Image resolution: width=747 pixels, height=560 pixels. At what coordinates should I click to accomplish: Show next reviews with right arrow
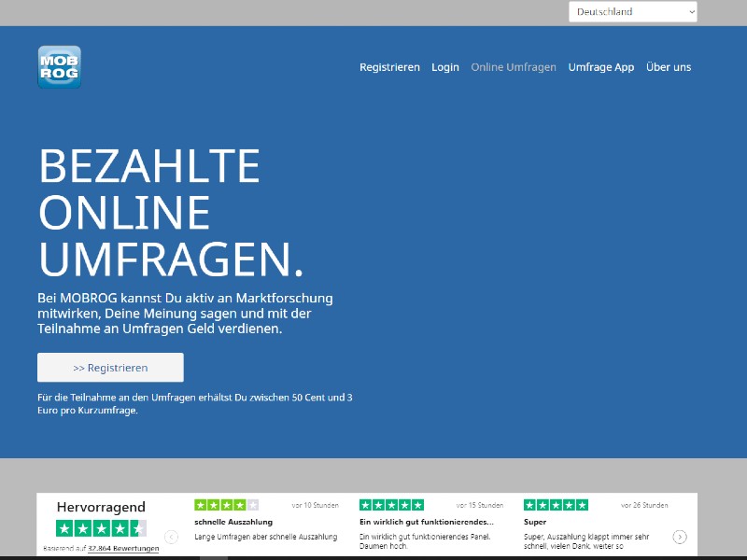click(x=680, y=537)
